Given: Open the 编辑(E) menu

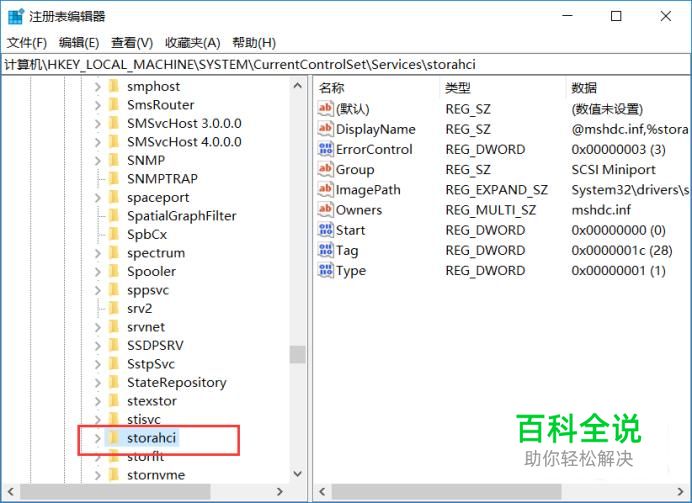Looking at the screenshot, I should [79, 42].
